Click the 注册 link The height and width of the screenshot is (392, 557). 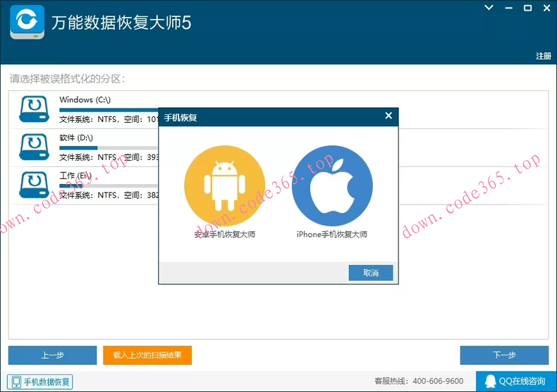pyautogui.click(x=544, y=56)
